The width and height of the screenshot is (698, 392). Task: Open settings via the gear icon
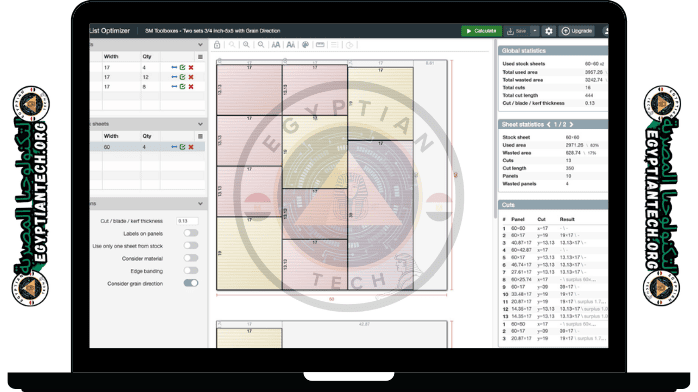click(x=549, y=31)
